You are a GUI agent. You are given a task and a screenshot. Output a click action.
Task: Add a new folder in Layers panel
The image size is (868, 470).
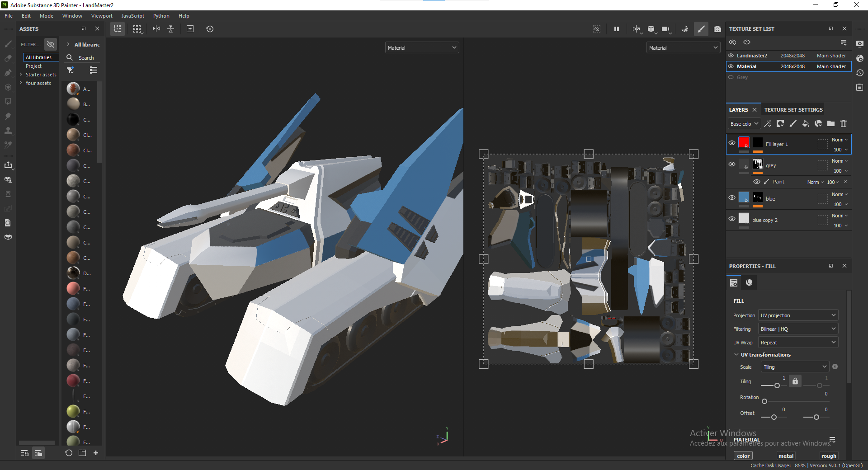(x=831, y=123)
